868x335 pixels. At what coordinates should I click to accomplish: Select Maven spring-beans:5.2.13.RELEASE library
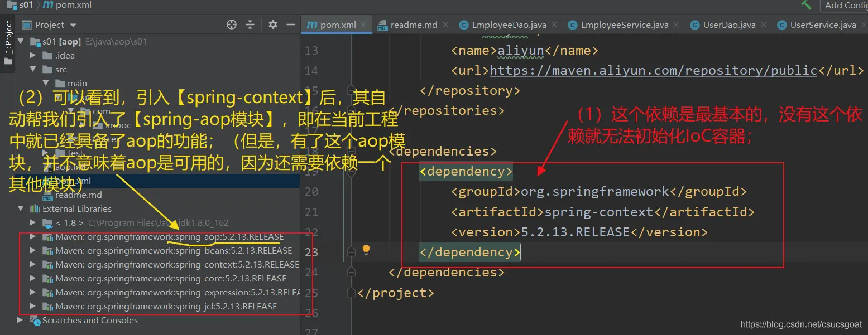[174, 251]
